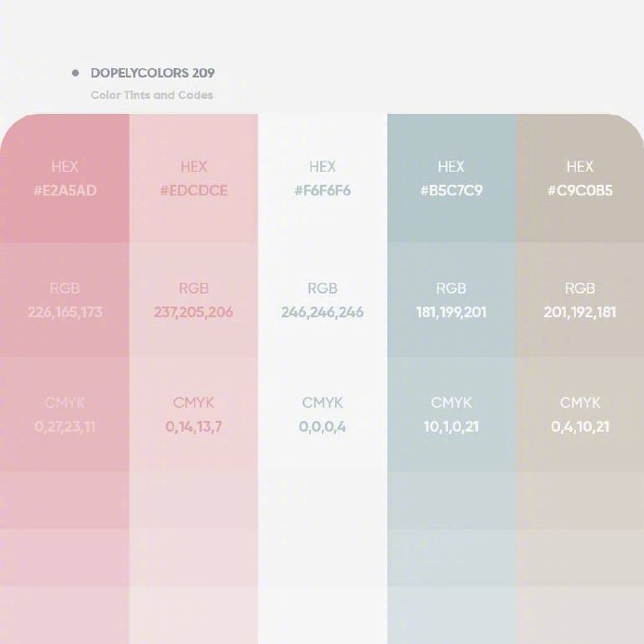Click the RGB label in the beige column

(580, 288)
